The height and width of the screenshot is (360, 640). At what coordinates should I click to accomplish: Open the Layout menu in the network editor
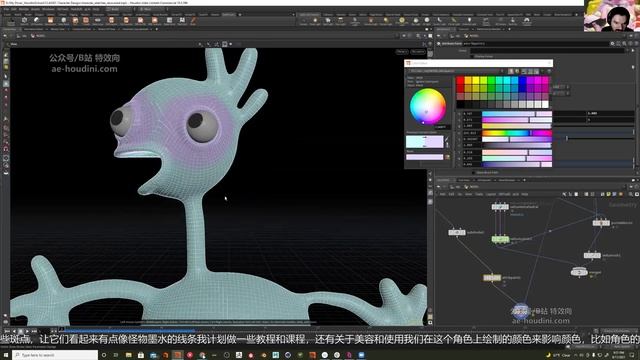point(491,194)
